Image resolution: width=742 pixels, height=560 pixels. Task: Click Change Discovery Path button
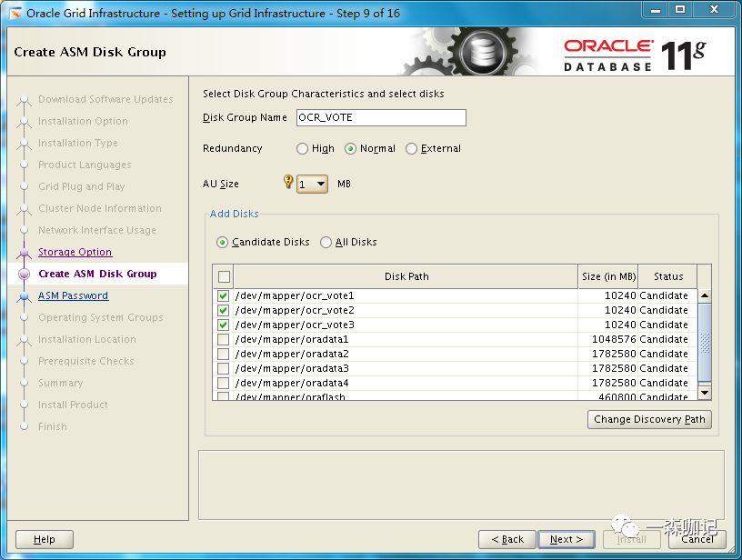649,420
